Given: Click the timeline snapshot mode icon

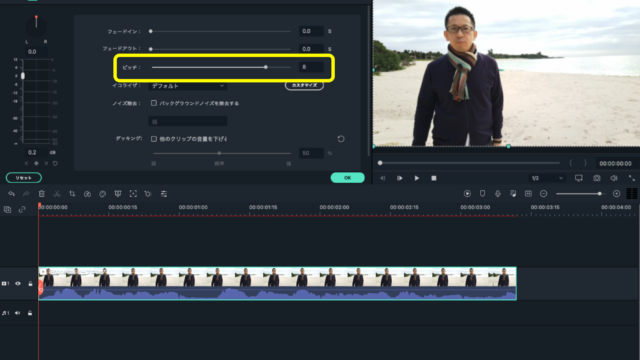Looking at the screenshot, I should click(x=528, y=193).
